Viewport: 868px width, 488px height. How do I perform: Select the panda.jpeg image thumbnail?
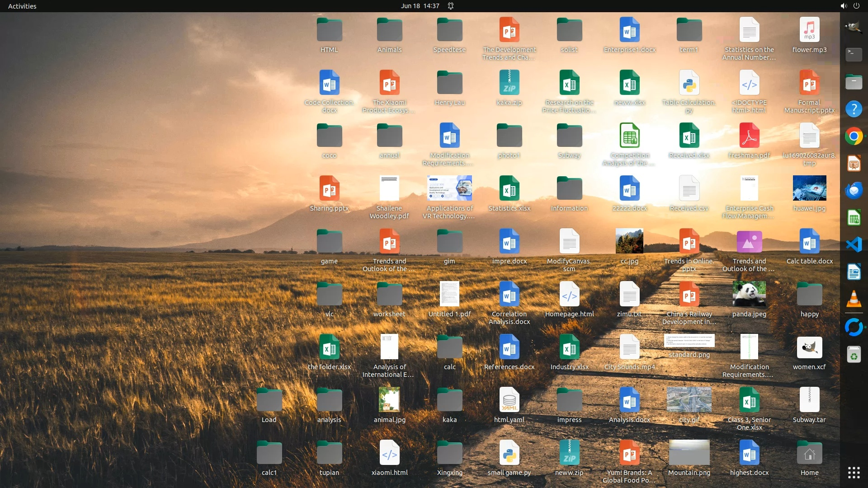pos(749,294)
